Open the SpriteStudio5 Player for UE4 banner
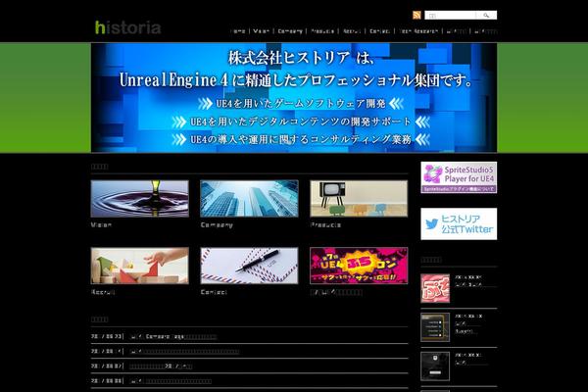 click(459, 177)
